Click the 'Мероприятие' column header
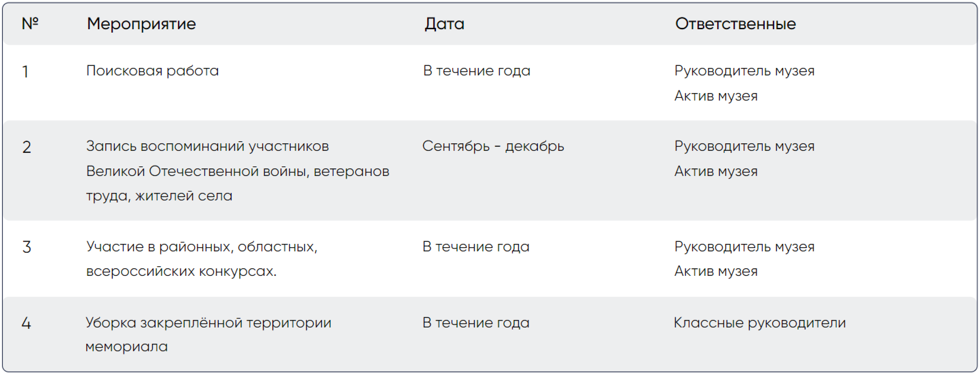980x375 pixels. coord(141,24)
